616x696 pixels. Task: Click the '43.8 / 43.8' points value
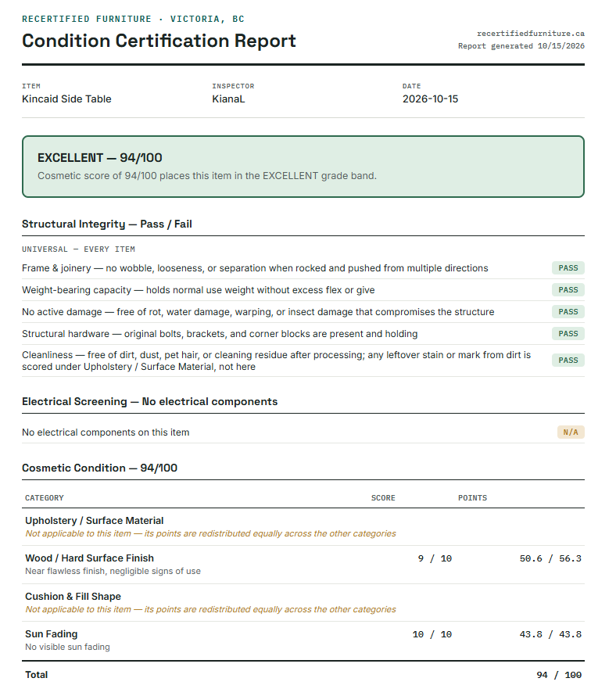550,634
